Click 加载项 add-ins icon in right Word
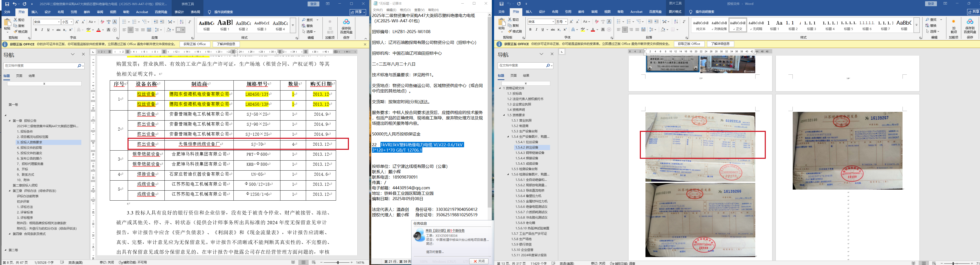Image resolution: width=980 pixels, height=265 pixels. [953, 26]
